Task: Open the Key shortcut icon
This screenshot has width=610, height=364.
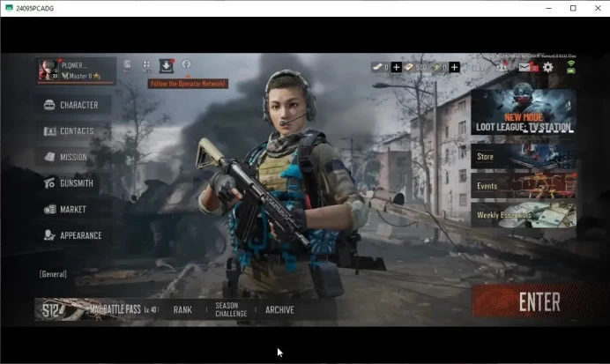Action: pos(127,66)
